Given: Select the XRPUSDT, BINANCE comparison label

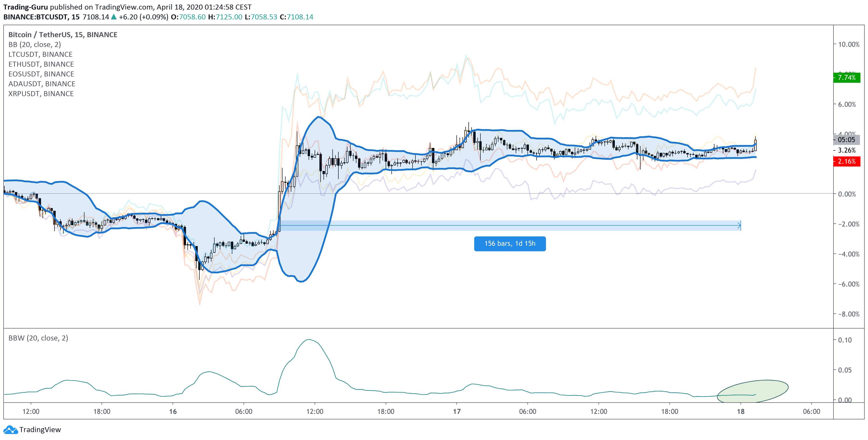Looking at the screenshot, I should click(41, 94).
